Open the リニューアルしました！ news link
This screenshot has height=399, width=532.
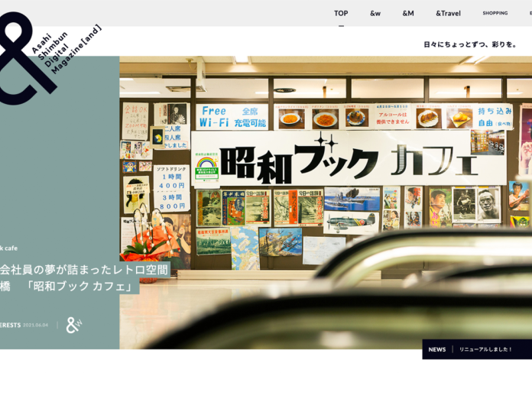click(486, 349)
